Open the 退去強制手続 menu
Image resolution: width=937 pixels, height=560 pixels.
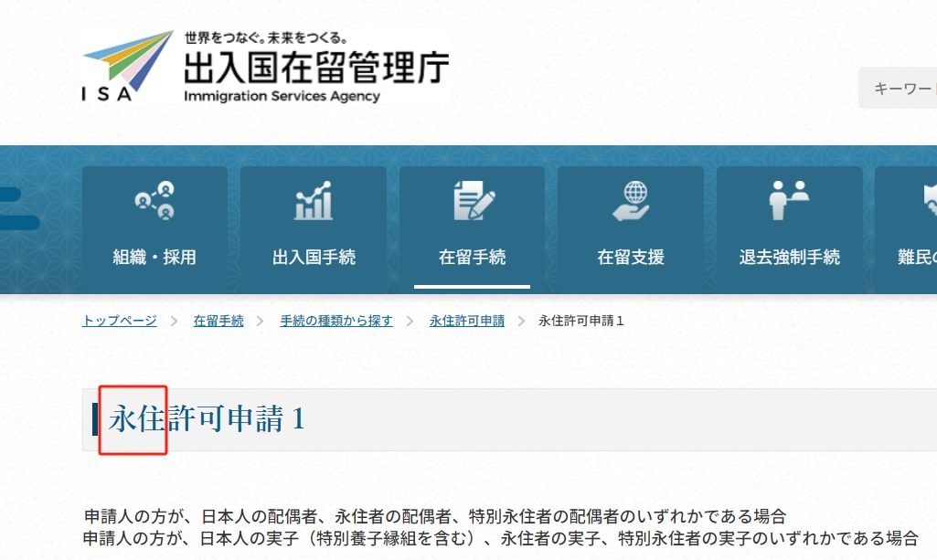(790, 229)
